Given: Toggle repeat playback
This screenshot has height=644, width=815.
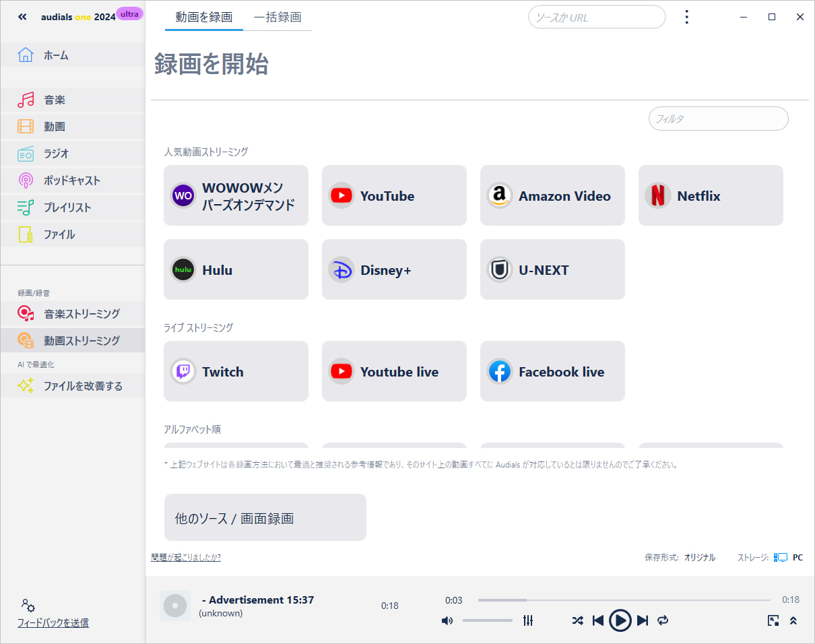Looking at the screenshot, I should pos(663,620).
